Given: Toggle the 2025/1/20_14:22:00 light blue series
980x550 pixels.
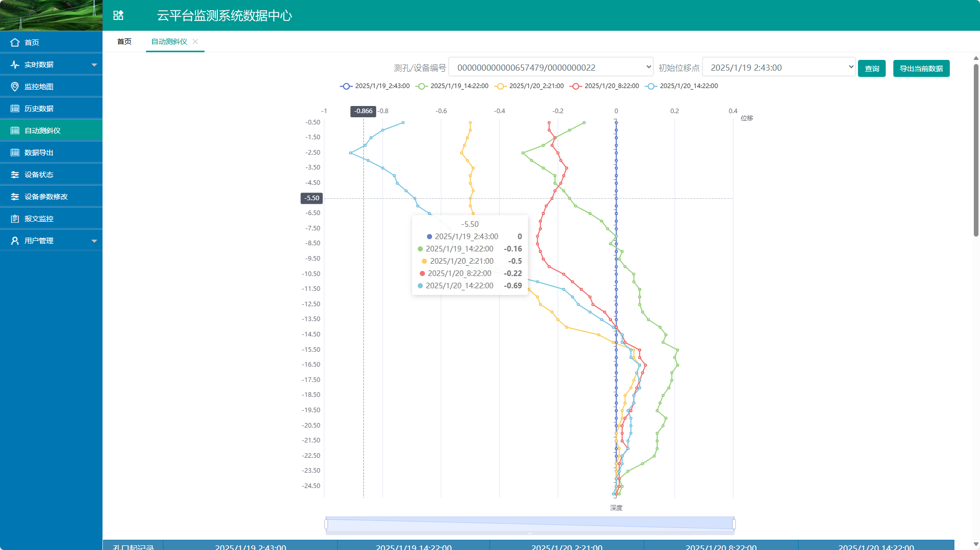Looking at the screenshot, I should tap(681, 86).
